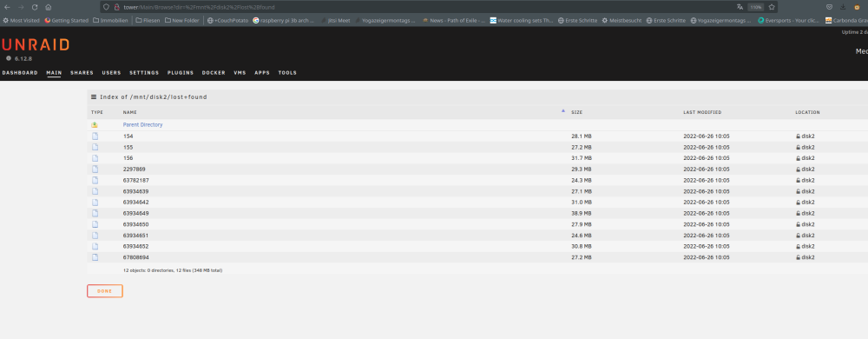Bookmark this page with the star icon

[771, 7]
